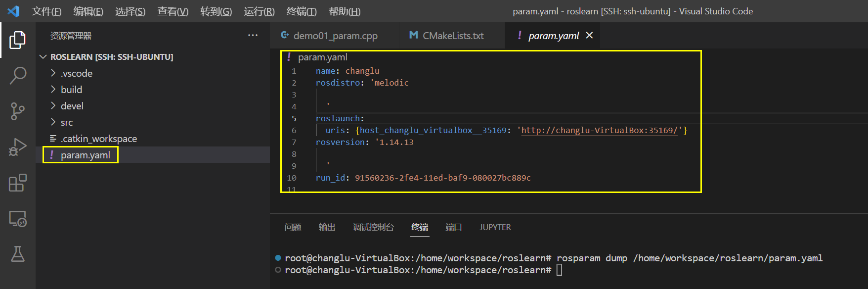Activate the param.yaml editor tab
Image resolution: width=868 pixels, height=289 pixels.
(553, 36)
